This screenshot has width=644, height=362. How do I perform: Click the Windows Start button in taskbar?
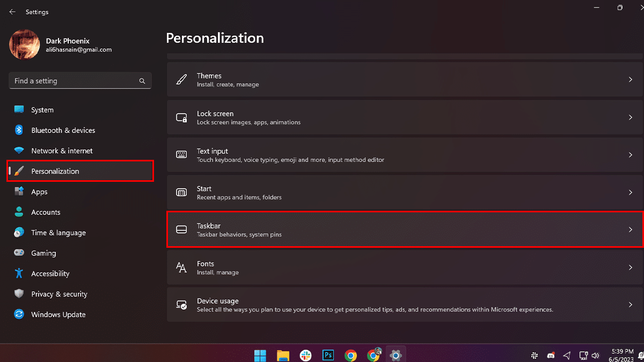pos(260,355)
